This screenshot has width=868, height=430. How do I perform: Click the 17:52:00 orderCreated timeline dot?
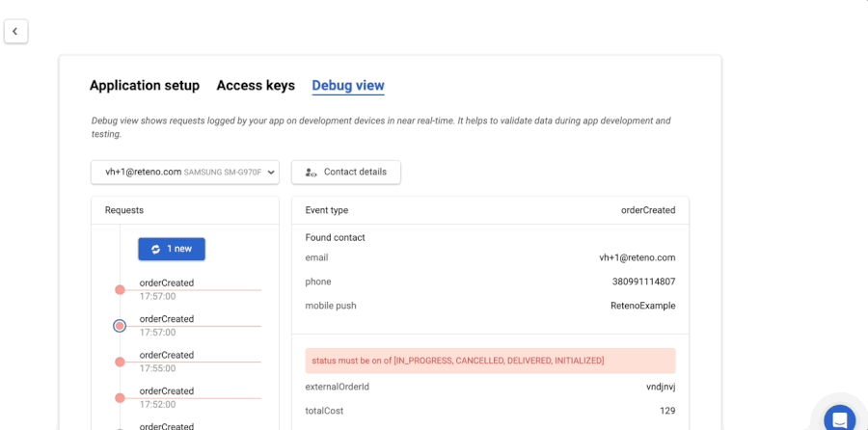pyautogui.click(x=120, y=397)
